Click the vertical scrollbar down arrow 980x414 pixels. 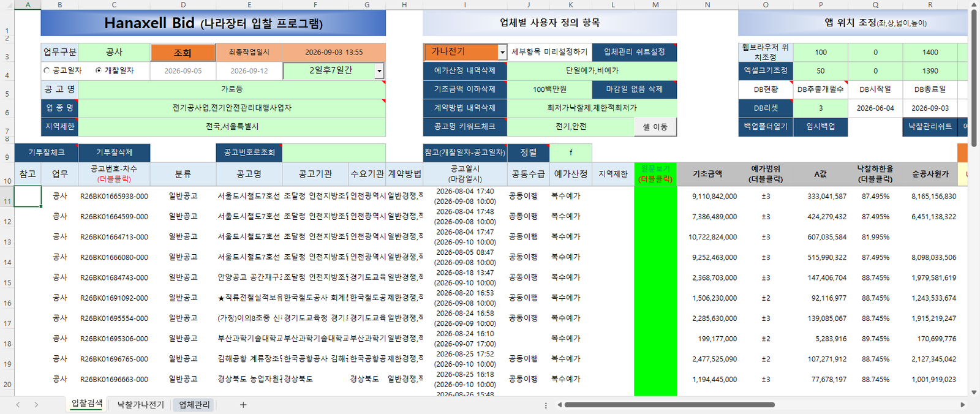(974, 393)
